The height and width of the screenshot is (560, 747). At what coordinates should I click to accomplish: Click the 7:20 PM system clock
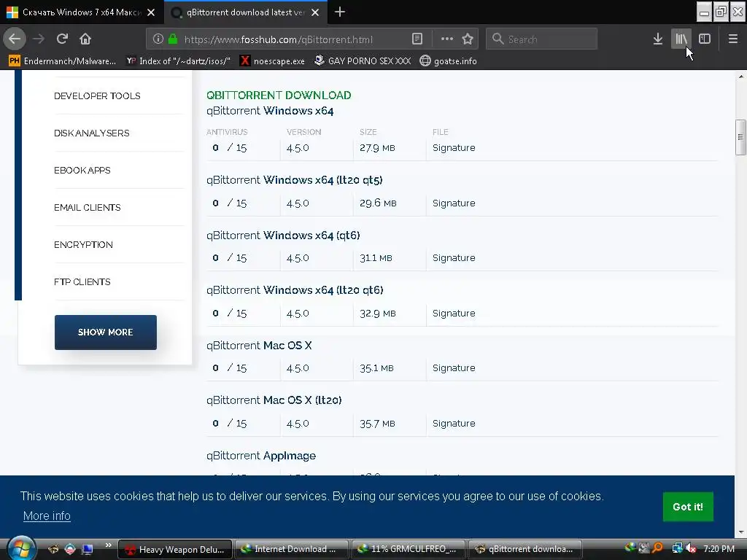[x=719, y=548]
